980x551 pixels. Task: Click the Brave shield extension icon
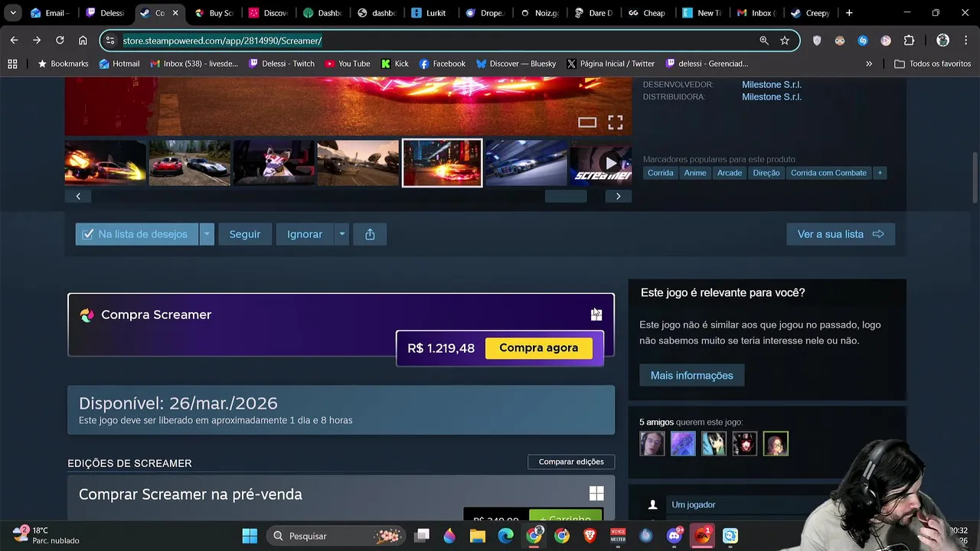(817, 41)
